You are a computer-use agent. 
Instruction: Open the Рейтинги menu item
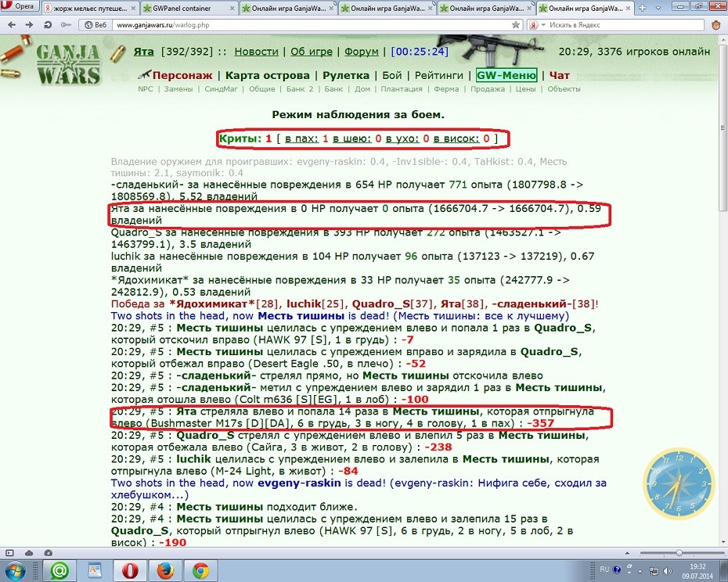(438, 75)
